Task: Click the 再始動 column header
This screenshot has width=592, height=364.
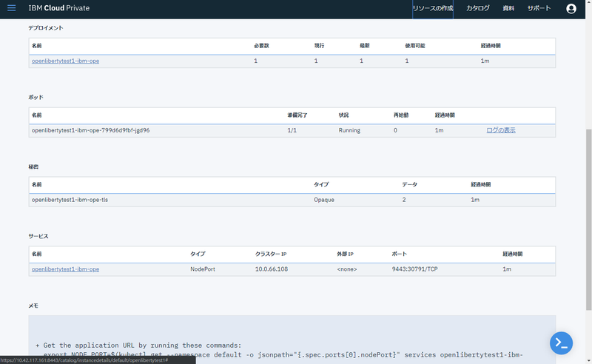Action: click(x=401, y=115)
